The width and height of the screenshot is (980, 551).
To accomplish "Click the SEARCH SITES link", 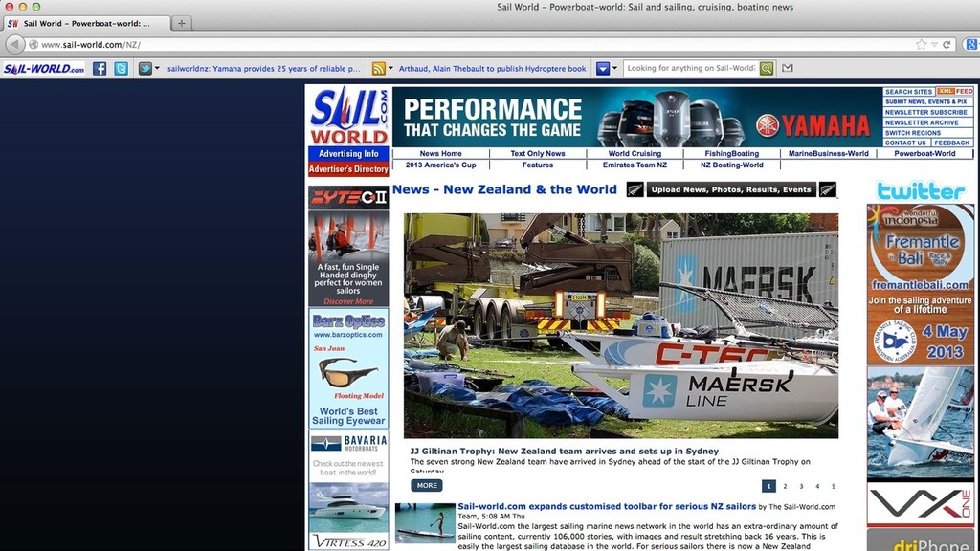I will pos(909,91).
